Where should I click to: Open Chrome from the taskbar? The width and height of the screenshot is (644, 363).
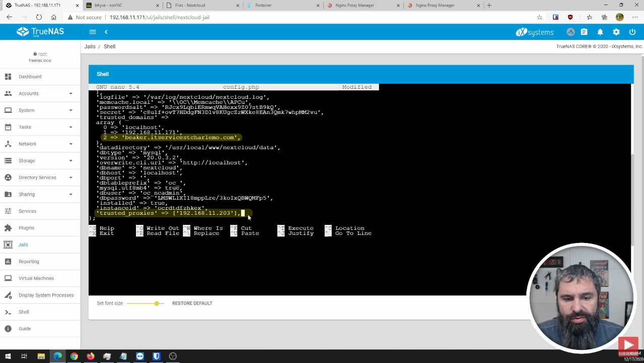(x=74, y=356)
